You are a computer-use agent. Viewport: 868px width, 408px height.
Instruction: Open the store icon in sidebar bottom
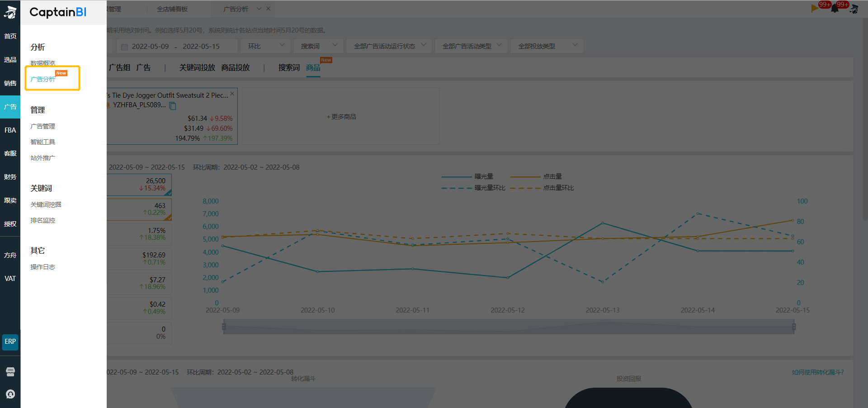tap(10, 372)
